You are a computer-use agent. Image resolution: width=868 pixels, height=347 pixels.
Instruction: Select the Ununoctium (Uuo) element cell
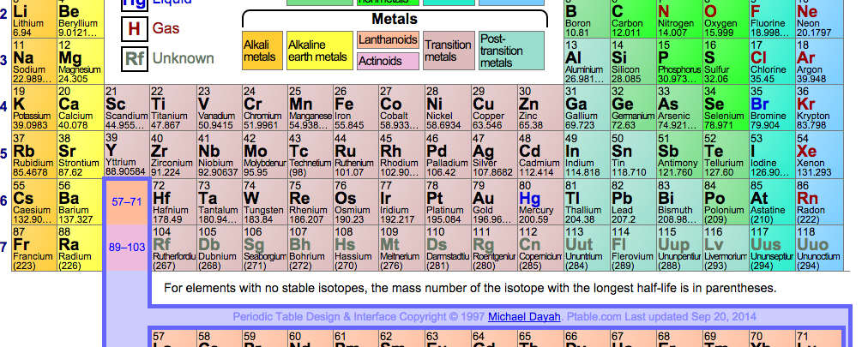(819, 248)
